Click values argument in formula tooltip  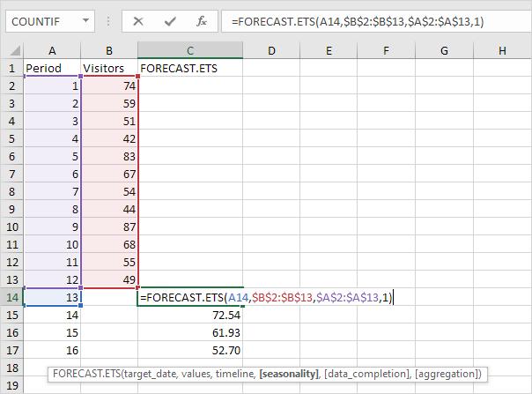pos(196,374)
